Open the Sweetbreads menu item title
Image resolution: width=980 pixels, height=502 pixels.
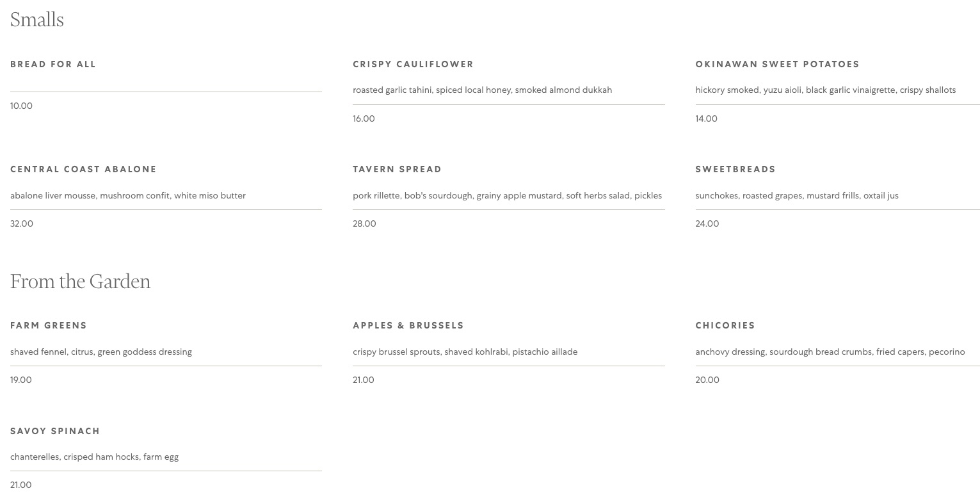735,169
